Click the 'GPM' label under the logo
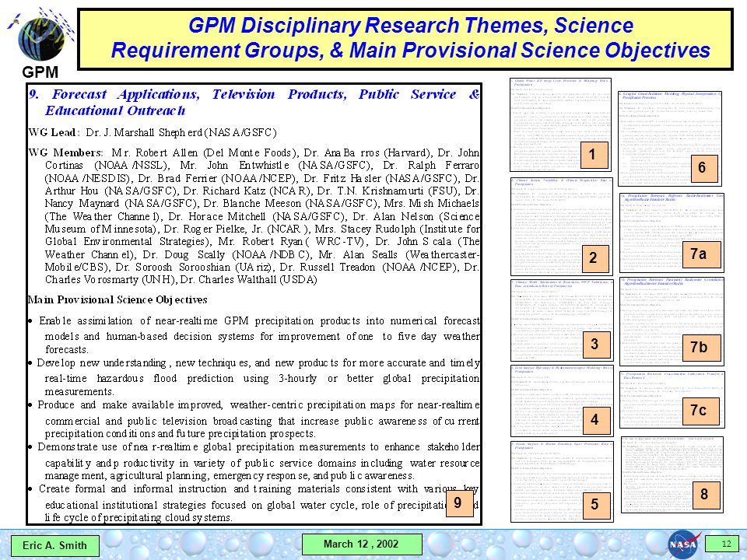The image size is (747, 560). point(40,72)
